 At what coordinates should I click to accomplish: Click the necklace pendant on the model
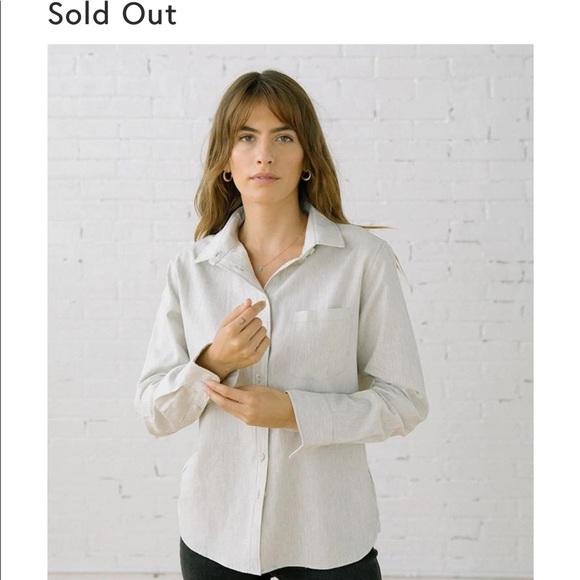[261, 269]
